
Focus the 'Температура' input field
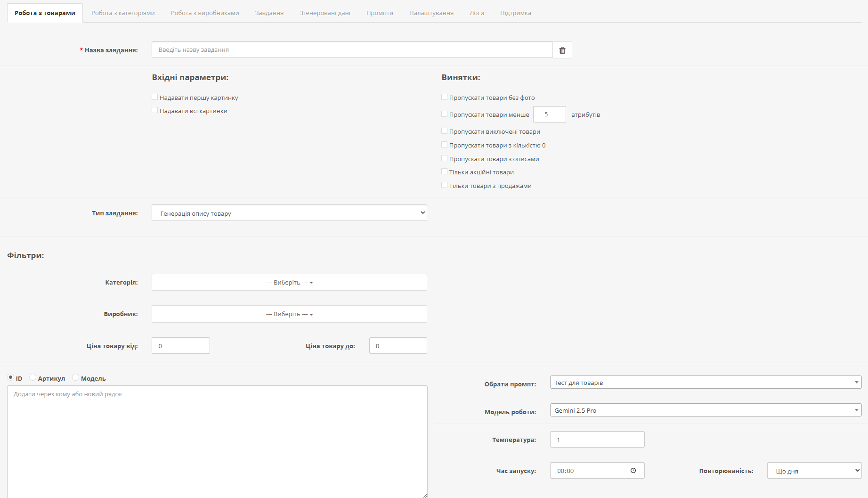click(x=597, y=440)
